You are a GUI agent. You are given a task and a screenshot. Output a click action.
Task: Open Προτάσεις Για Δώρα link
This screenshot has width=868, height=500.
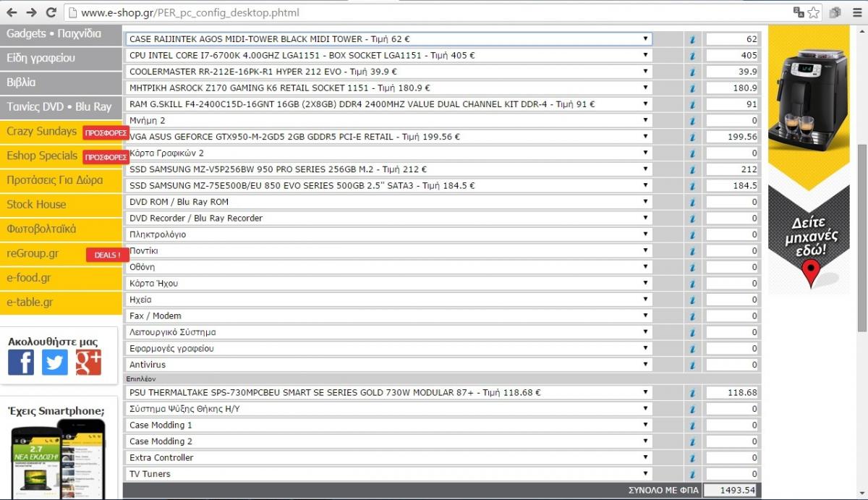pos(61,180)
